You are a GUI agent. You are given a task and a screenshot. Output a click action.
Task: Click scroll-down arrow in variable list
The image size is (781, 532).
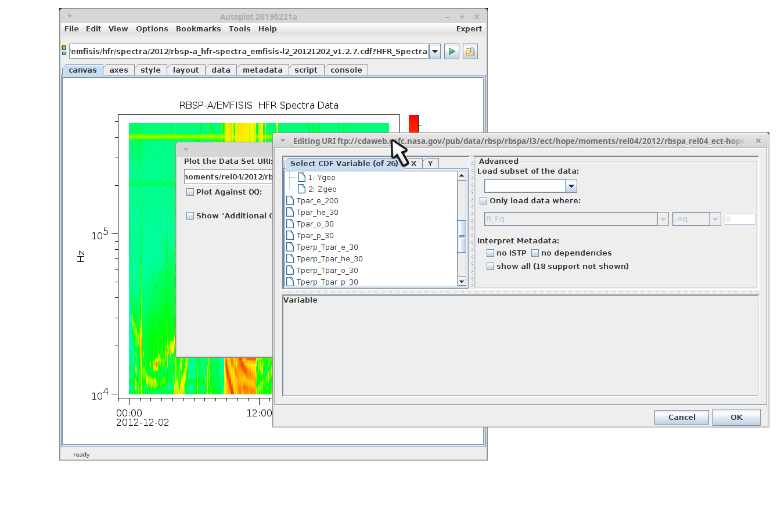coord(462,282)
